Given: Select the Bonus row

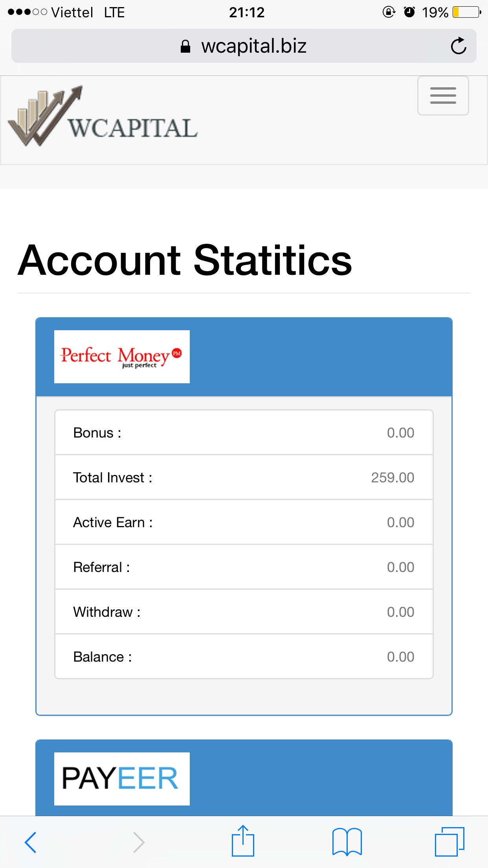Looking at the screenshot, I should tap(244, 433).
